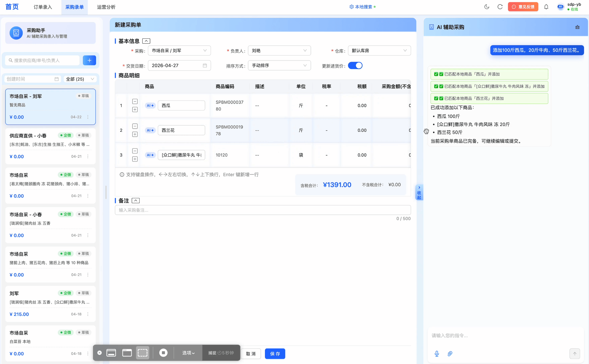Stop recording in capture toolbar

pyautogui.click(x=163, y=353)
